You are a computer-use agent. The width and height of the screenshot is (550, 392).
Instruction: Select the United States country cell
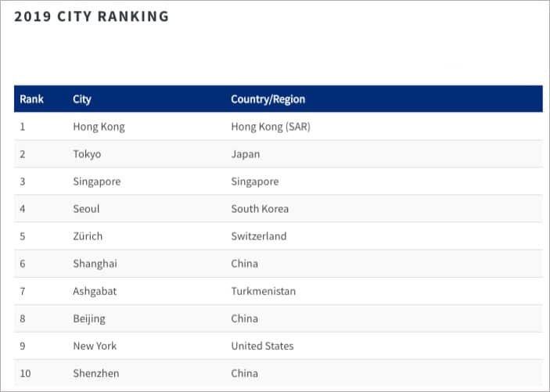262,346
